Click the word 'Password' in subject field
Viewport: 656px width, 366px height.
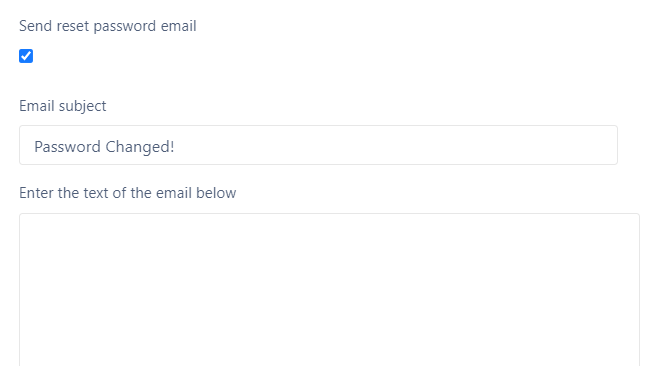click(x=67, y=147)
